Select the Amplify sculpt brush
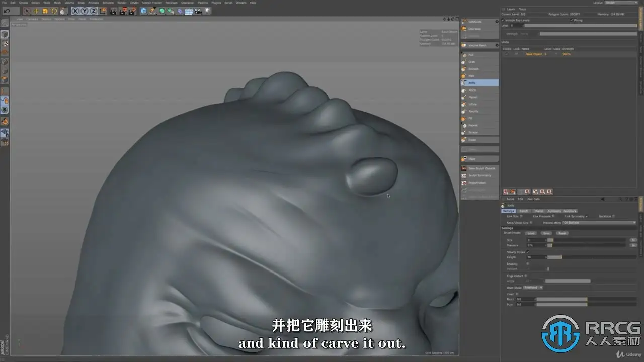The height and width of the screenshot is (362, 644). pyautogui.click(x=479, y=111)
